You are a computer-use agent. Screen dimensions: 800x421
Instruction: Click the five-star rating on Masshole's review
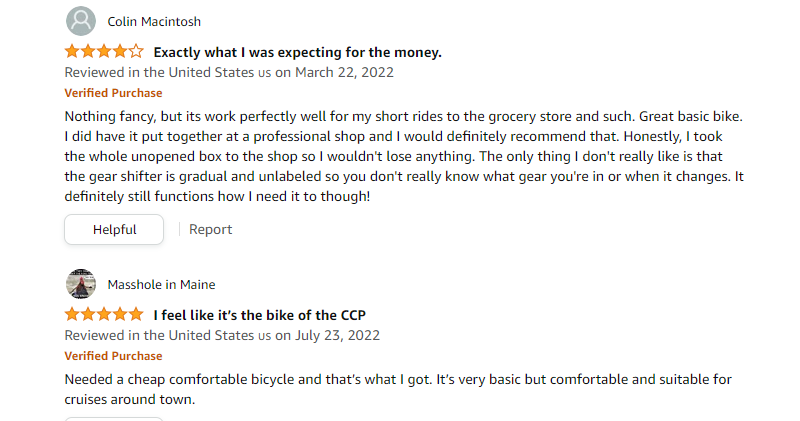pyautogui.click(x=104, y=315)
